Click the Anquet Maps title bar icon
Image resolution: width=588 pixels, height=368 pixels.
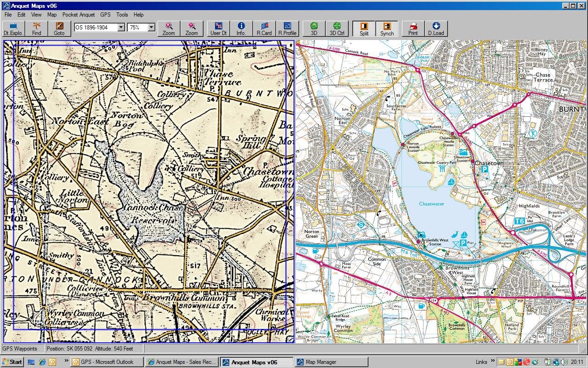(x=6, y=6)
